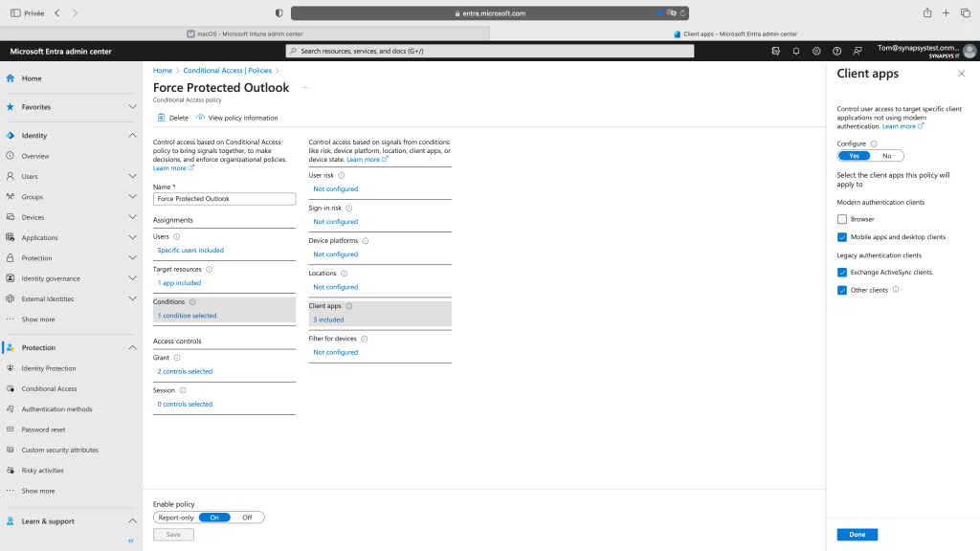Uncheck Exchange ActiveSync clients
Image resolution: width=980 pixels, height=551 pixels.
click(x=842, y=273)
